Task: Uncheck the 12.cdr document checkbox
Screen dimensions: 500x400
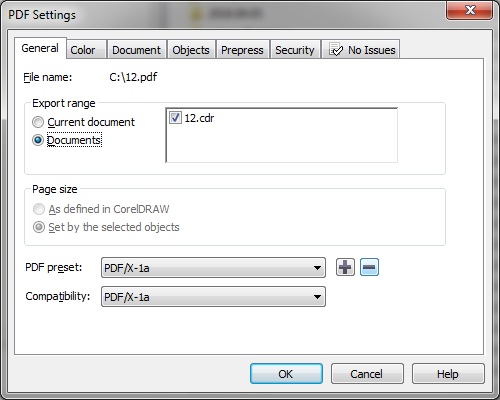Action: [175, 118]
